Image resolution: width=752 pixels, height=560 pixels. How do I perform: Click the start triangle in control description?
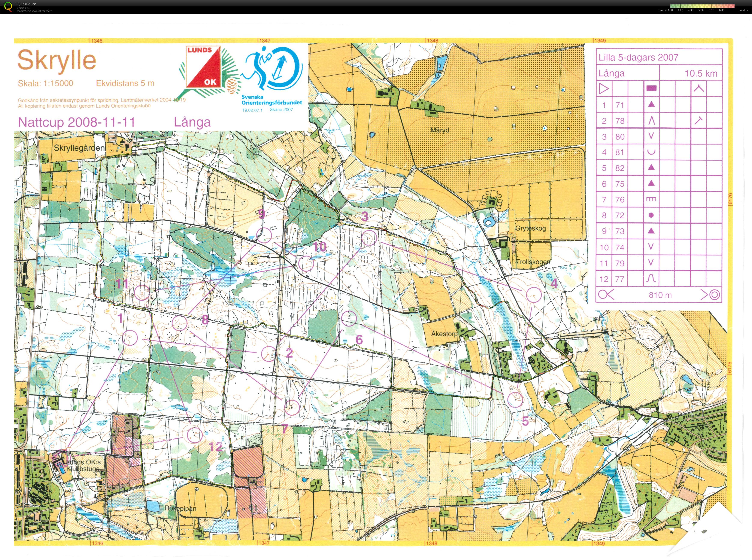pyautogui.click(x=604, y=89)
